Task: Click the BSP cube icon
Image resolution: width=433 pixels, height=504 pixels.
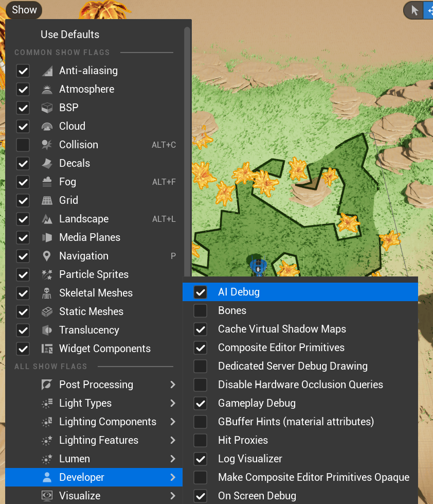Action: pyautogui.click(x=47, y=108)
